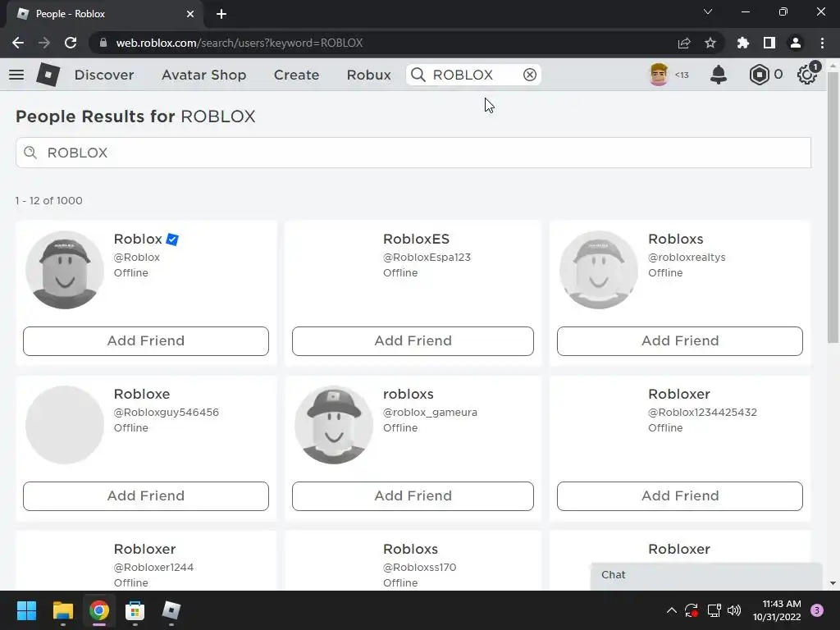Click the browser address bar URL
Image resolution: width=840 pixels, height=630 pixels.
click(x=239, y=43)
